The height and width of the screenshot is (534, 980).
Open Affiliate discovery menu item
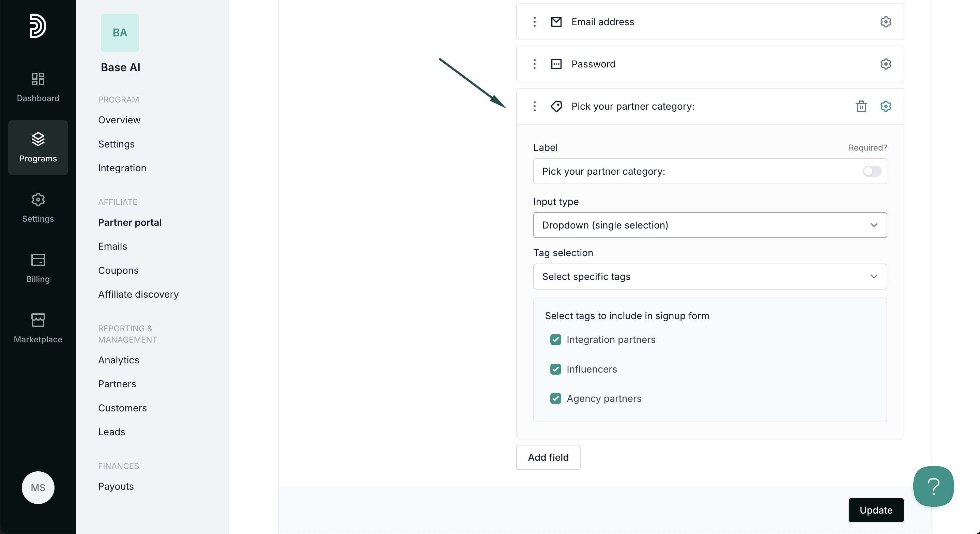[138, 294]
